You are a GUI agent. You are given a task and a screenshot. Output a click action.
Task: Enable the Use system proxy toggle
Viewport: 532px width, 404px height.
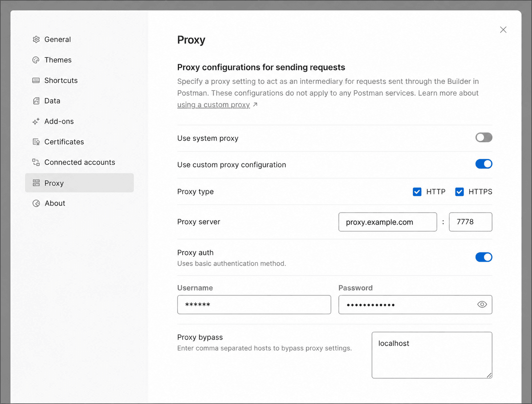coord(484,138)
